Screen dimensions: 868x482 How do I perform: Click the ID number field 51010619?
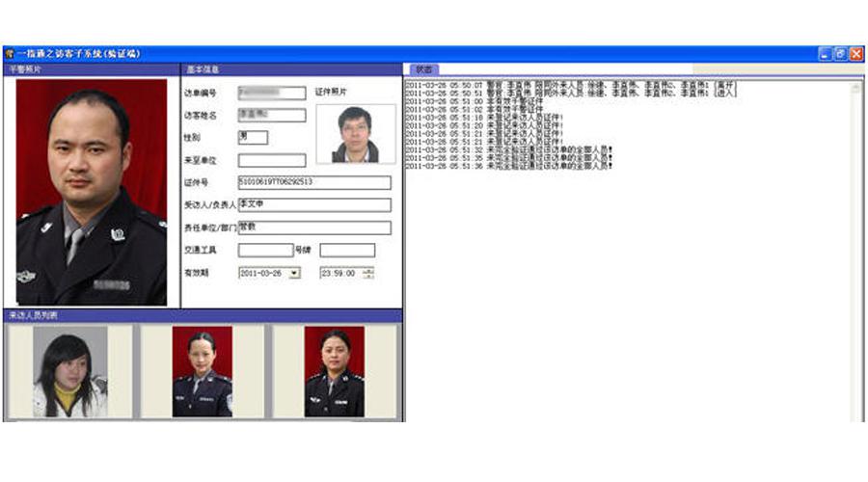pos(313,182)
